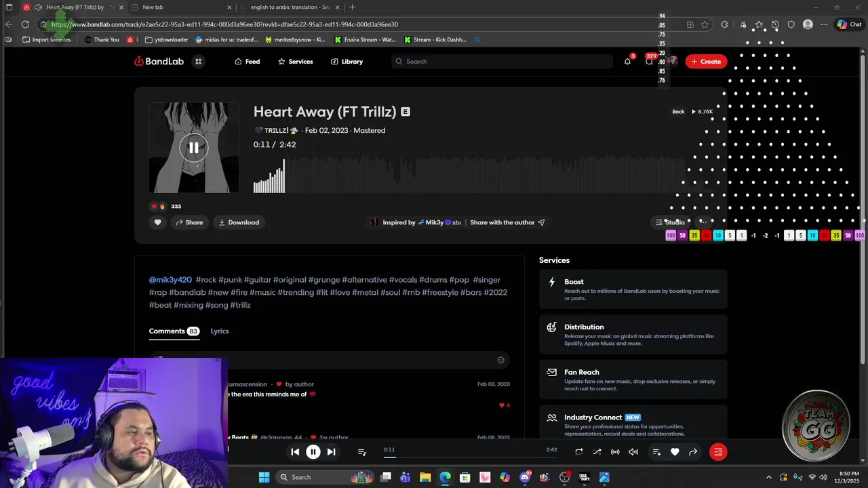Share the Heart Away track
Screen dimensions: 868x488
click(189, 222)
